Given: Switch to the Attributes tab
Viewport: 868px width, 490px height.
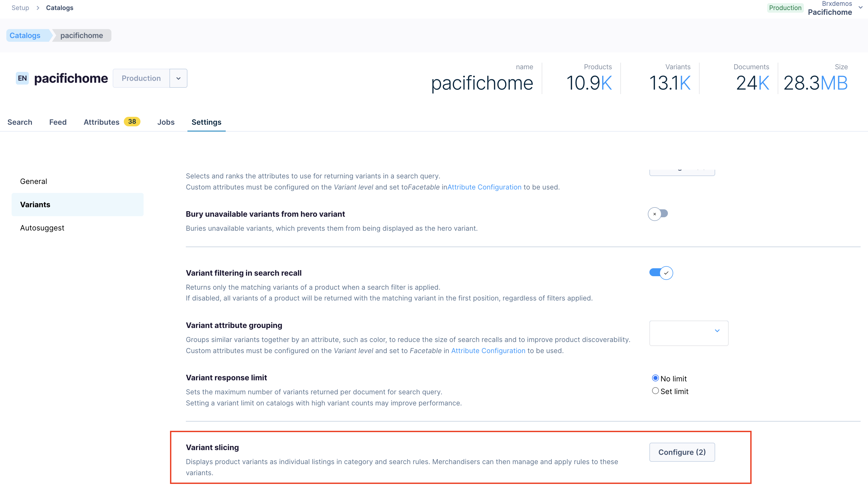Looking at the screenshot, I should point(101,122).
